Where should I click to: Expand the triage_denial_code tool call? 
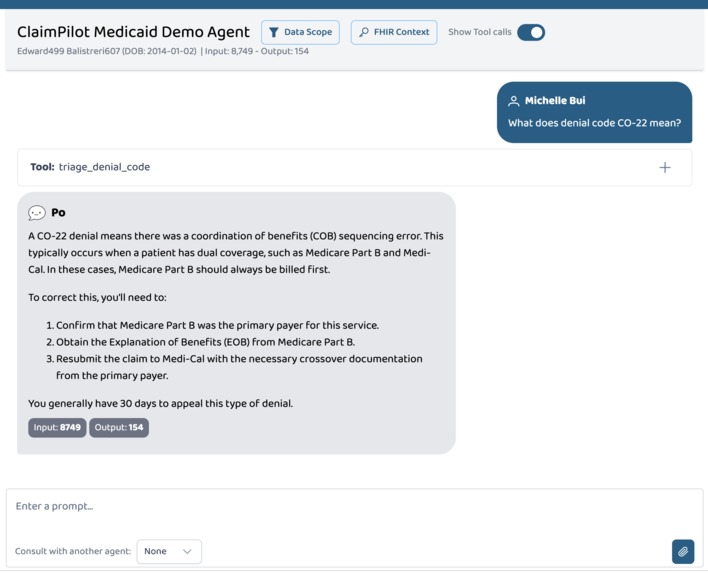click(665, 168)
